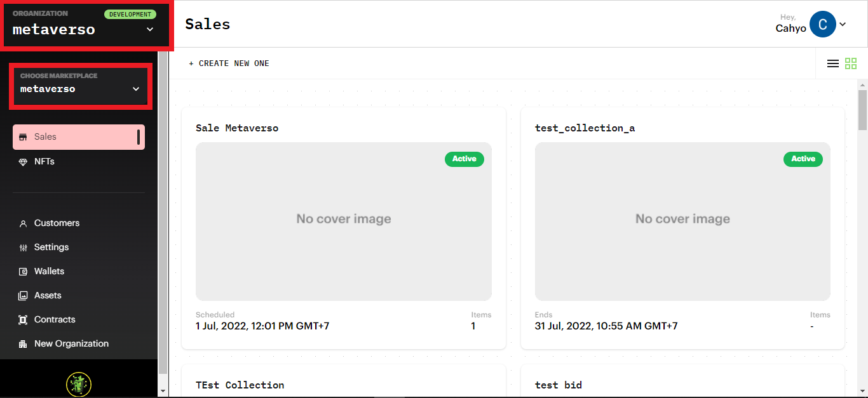868x398 pixels.
Task: Click Sale Metaverso cover image placeholder
Action: pyautogui.click(x=344, y=222)
